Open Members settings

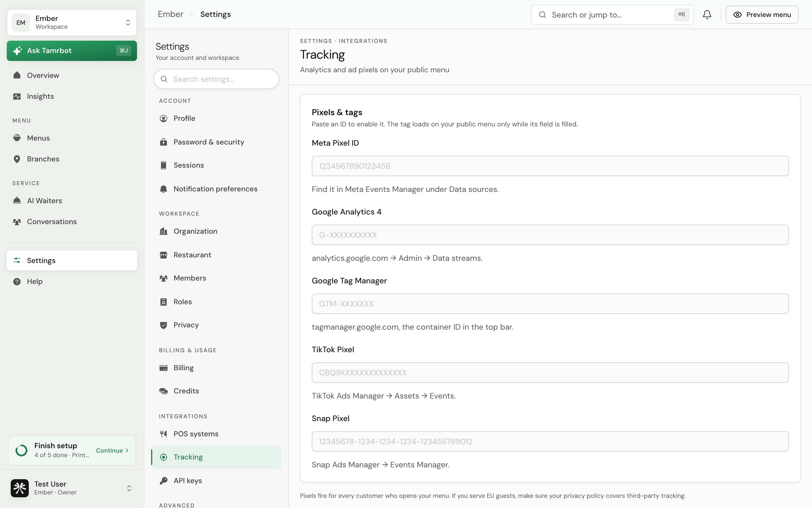[216, 278]
